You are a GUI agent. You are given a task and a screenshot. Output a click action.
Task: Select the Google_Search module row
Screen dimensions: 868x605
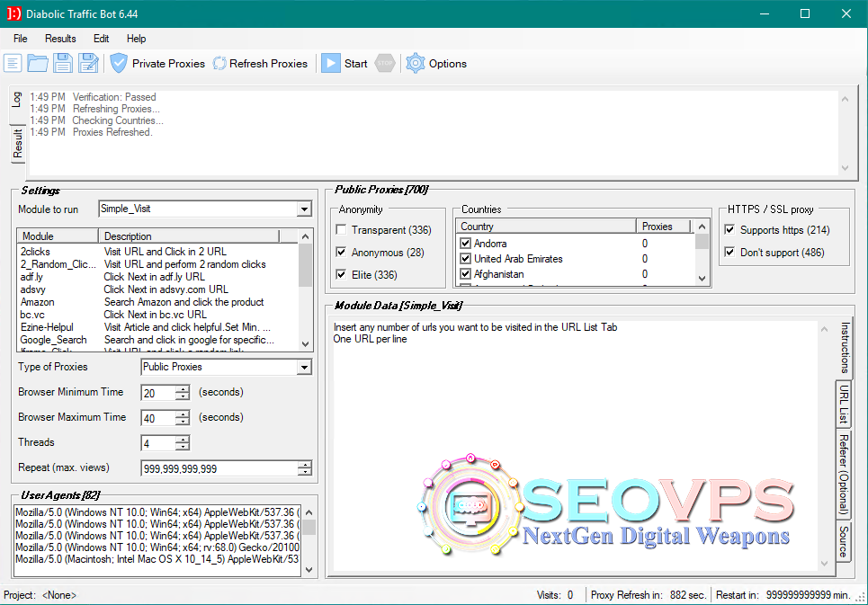(157, 340)
